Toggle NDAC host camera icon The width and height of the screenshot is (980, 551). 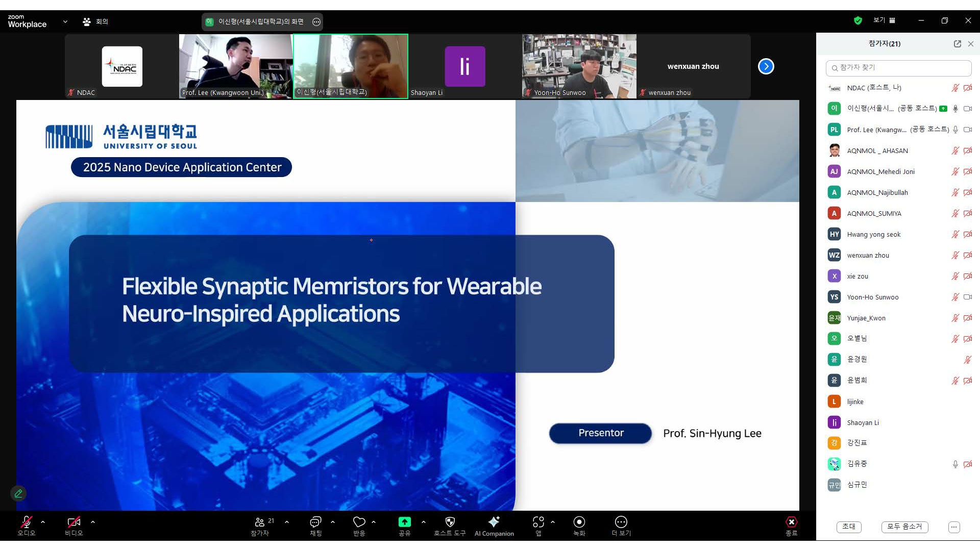click(x=968, y=88)
